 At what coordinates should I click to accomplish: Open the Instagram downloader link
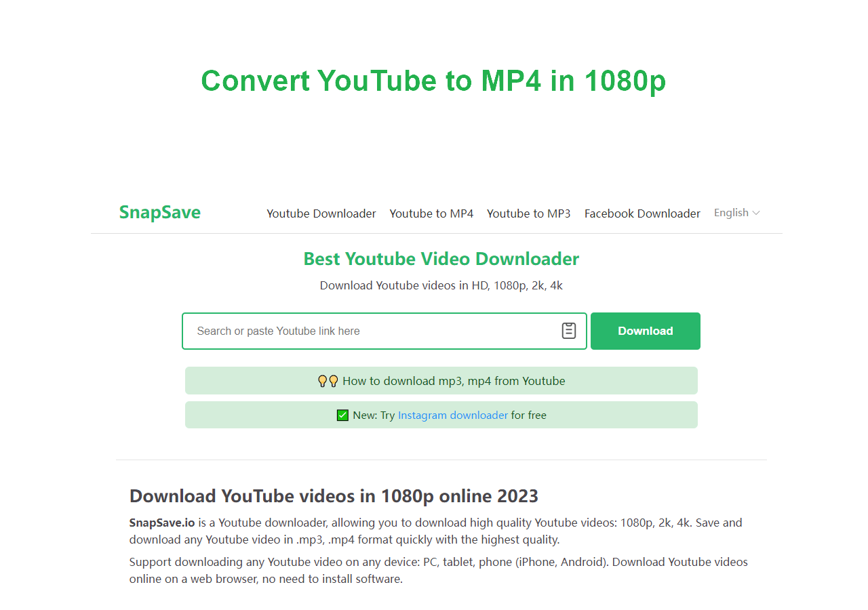[x=452, y=415]
